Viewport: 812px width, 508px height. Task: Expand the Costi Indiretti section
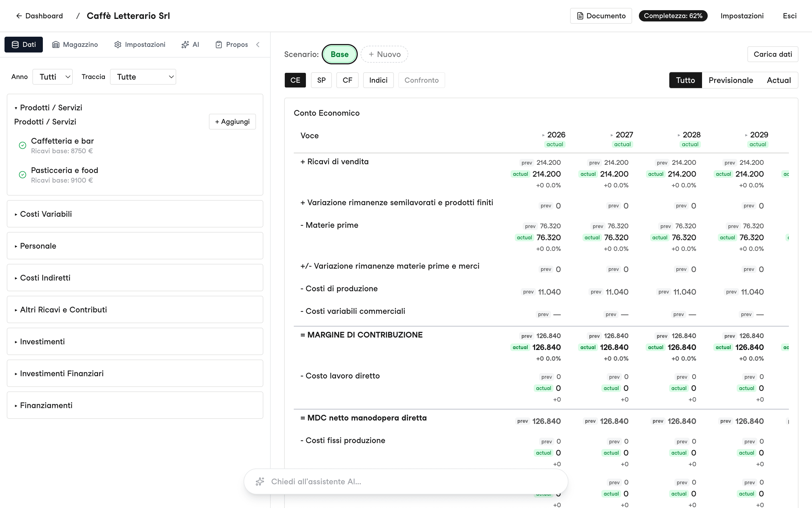click(135, 277)
